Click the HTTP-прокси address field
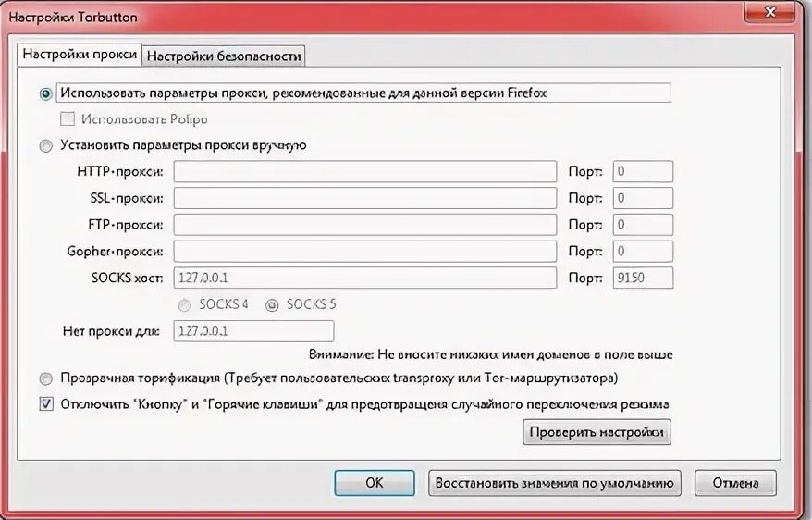The height and width of the screenshot is (520, 812). pos(365,171)
